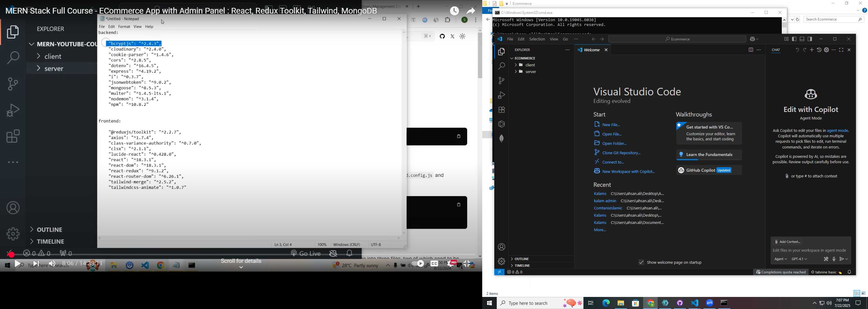Click the GitHub icon on the browser page
Image resolution: width=868 pixels, height=309 pixels.
pyautogui.click(x=442, y=37)
